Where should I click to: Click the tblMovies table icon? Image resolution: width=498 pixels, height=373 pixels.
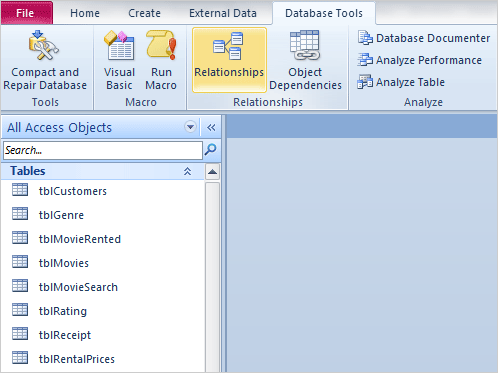click(x=20, y=262)
